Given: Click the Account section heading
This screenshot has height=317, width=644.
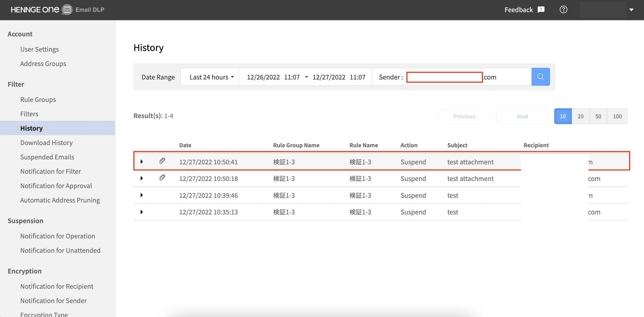Looking at the screenshot, I should [x=20, y=34].
